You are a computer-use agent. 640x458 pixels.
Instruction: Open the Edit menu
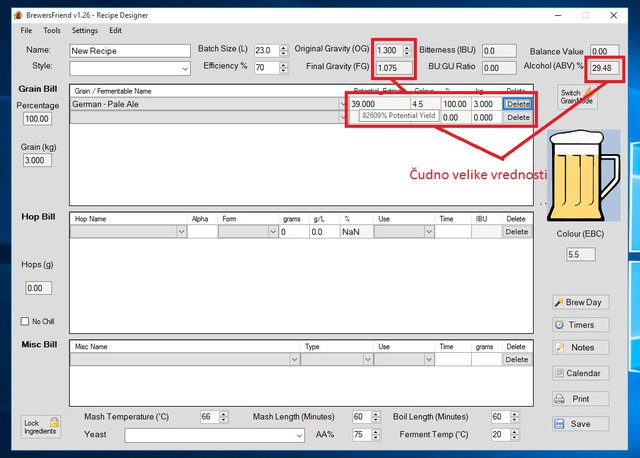115,30
